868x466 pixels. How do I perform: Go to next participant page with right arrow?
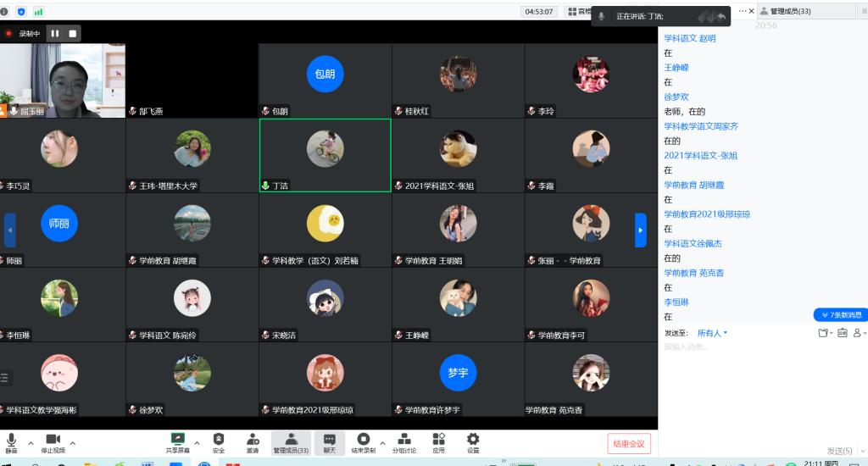pyautogui.click(x=641, y=230)
